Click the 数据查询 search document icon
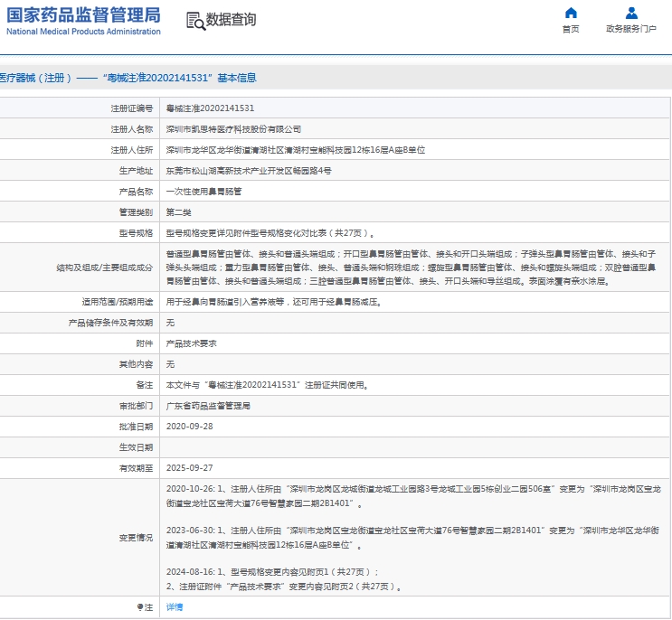Viewport: 672px width, 620px height. tap(196, 21)
